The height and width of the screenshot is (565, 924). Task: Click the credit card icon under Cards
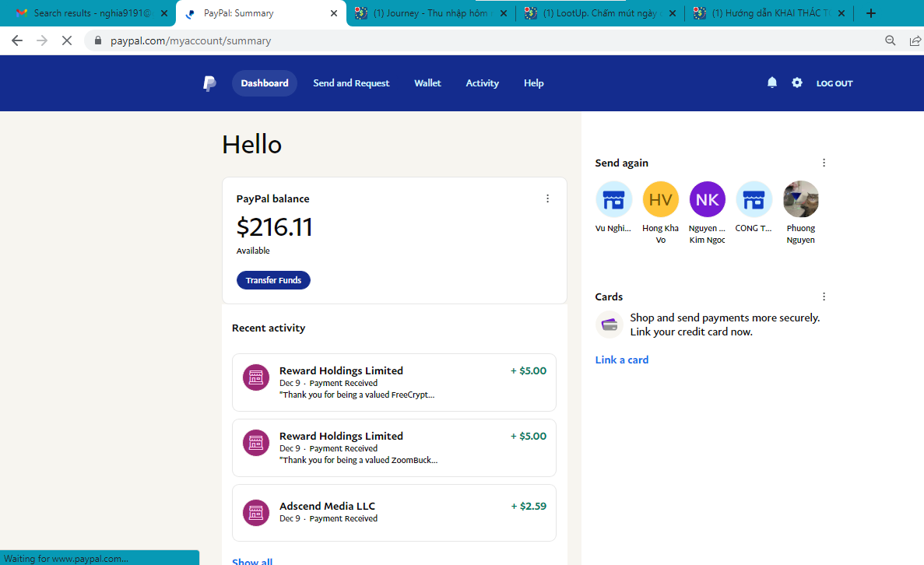click(x=610, y=325)
